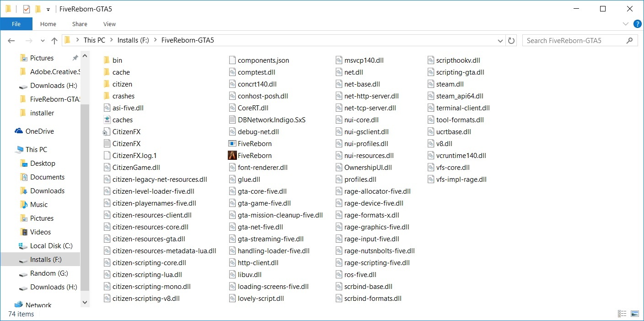Open the customize Quick Access Toolbar dropdown
The width and height of the screenshot is (644, 321).
click(x=48, y=9)
